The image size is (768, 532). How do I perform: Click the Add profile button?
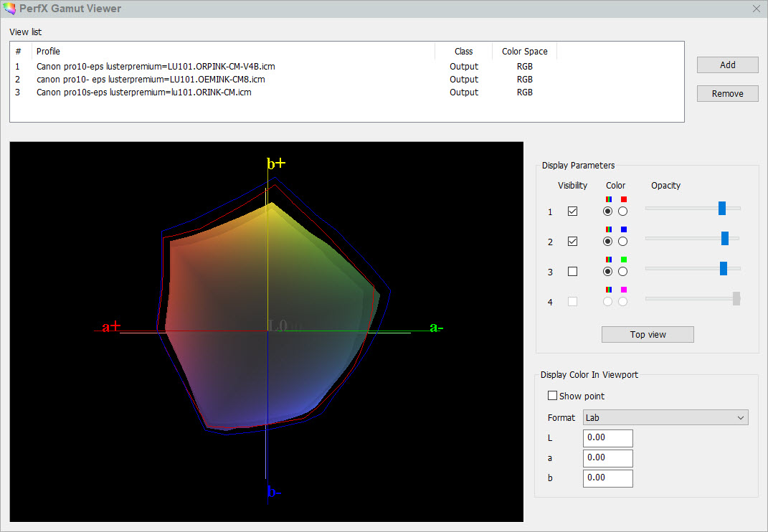(x=727, y=65)
